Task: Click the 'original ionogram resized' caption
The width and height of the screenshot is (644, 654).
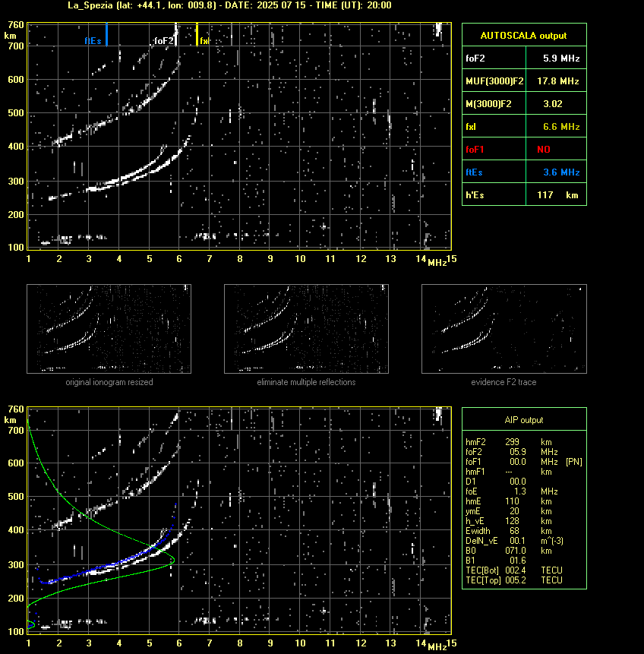Action: (109, 382)
